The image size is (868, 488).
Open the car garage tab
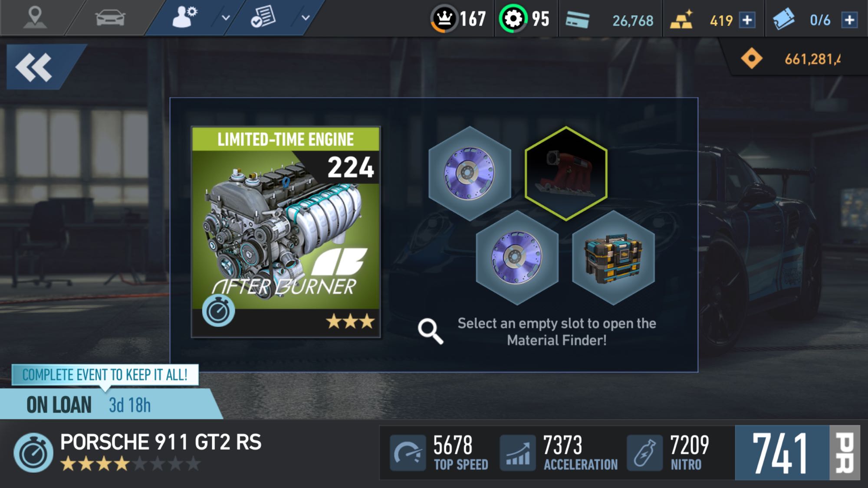pyautogui.click(x=110, y=18)
